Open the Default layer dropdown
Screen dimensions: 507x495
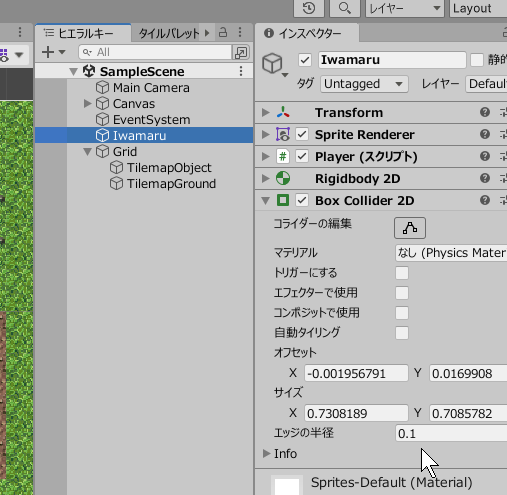coord(486,84)
